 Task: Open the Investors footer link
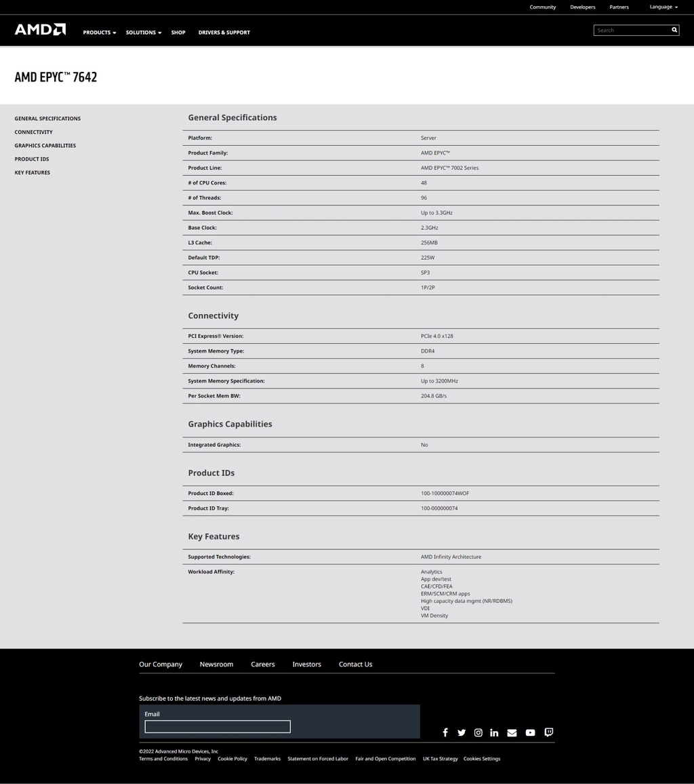307,664
